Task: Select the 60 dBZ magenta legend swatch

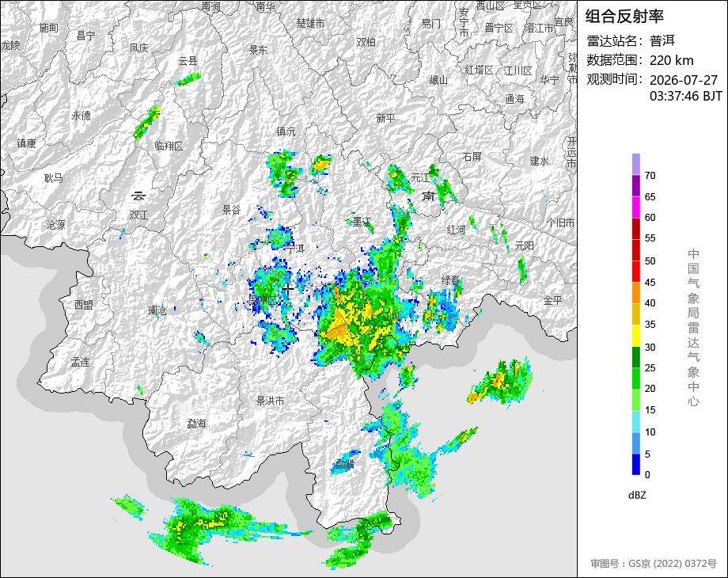Action: (x=635, y=207)
